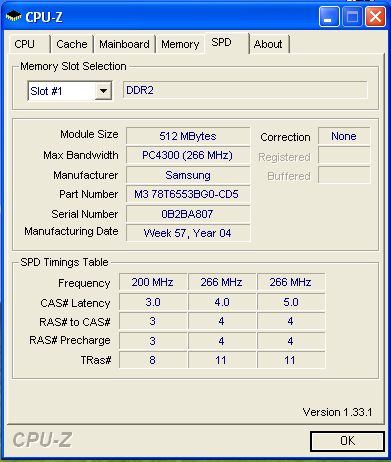Screen dimensions: 391x462
Task: Click the disabled maximize button
Action: click(x=352, y=17)
